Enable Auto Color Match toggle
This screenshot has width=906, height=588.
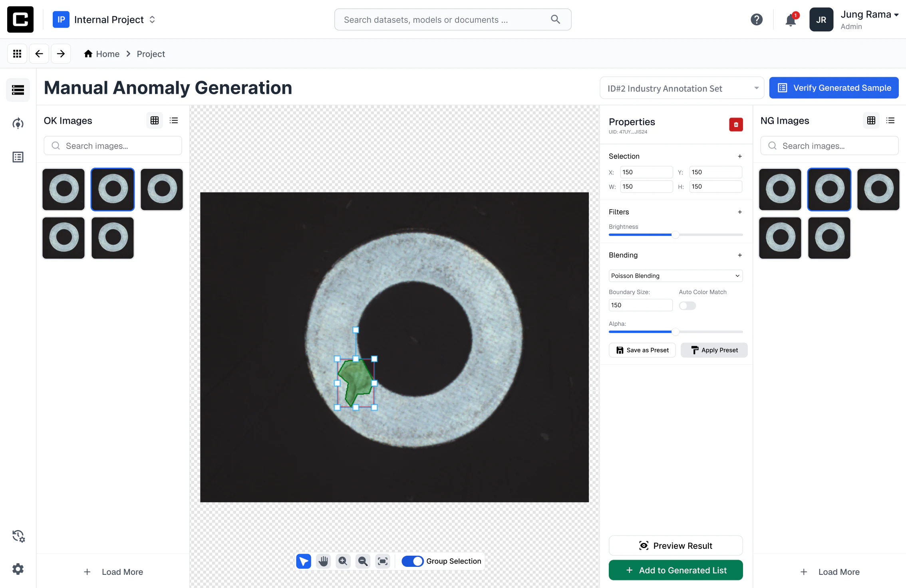click(x=687, y=306)
